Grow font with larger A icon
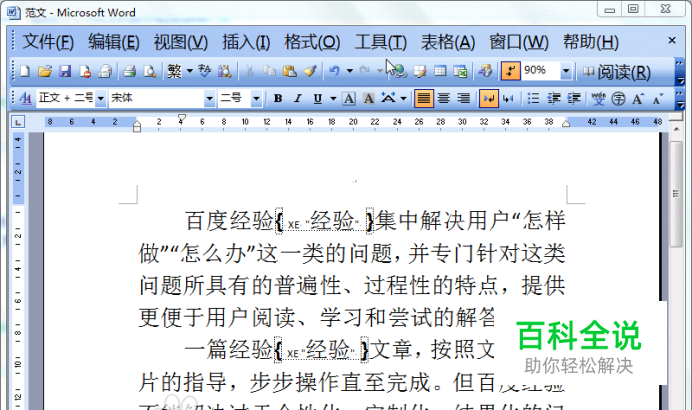 (x=638, y=98)
